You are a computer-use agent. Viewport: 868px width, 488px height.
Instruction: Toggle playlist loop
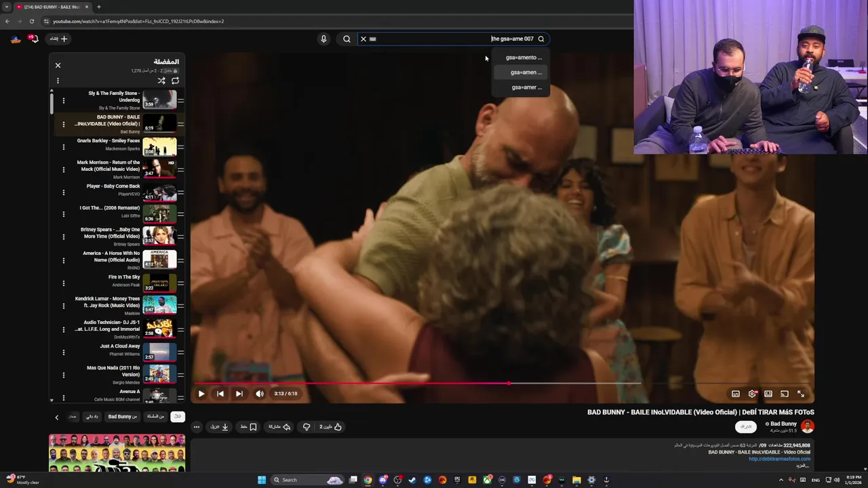point(175,81)
